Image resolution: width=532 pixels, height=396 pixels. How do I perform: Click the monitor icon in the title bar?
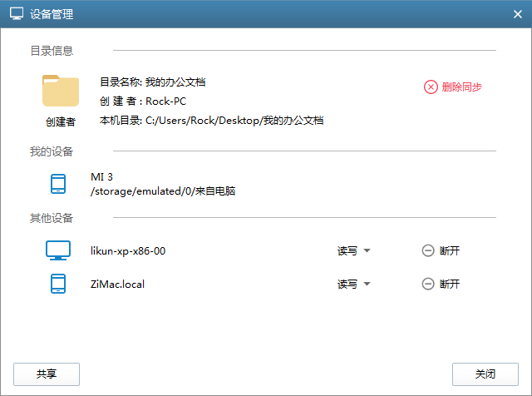pos(16,12)
